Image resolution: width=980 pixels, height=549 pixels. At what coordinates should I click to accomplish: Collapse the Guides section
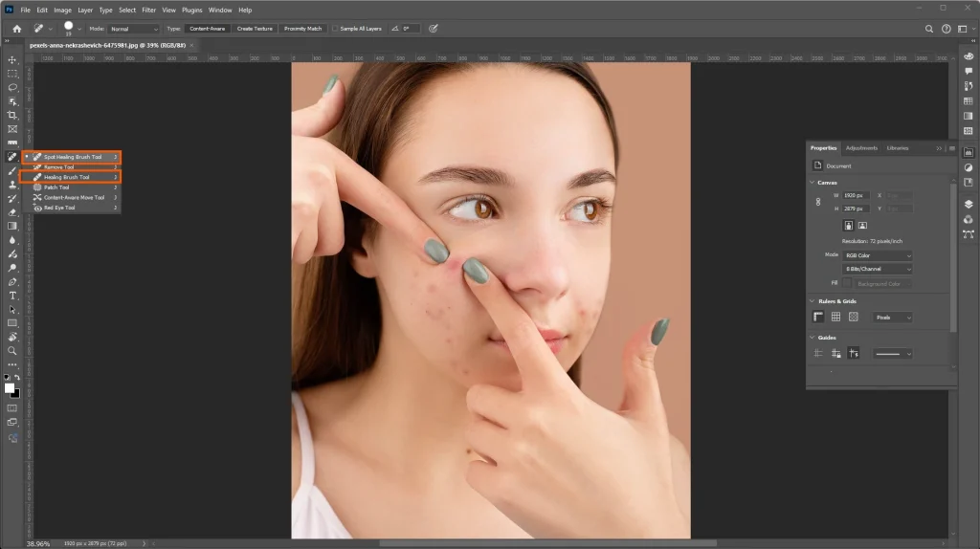click(x=813, y=338)
